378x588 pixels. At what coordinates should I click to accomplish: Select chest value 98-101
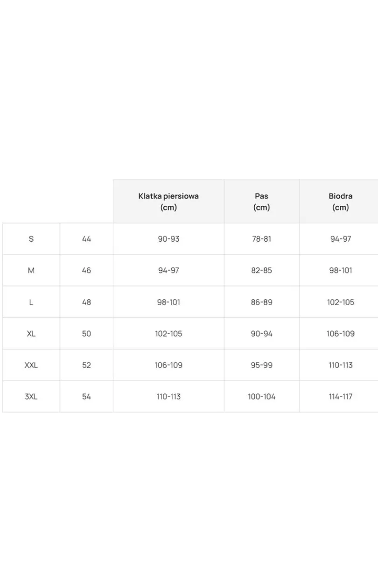pyautogui.click(x=168, y=302)
